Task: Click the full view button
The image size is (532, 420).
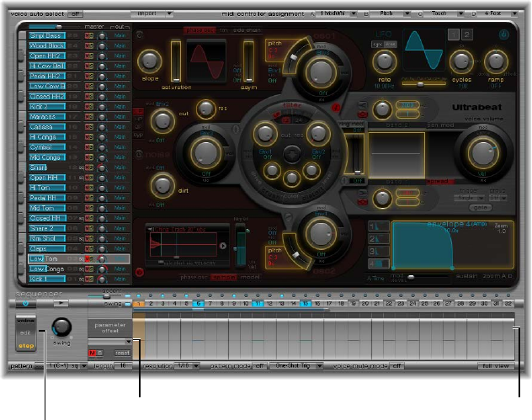Action: (x=496, y=366)
